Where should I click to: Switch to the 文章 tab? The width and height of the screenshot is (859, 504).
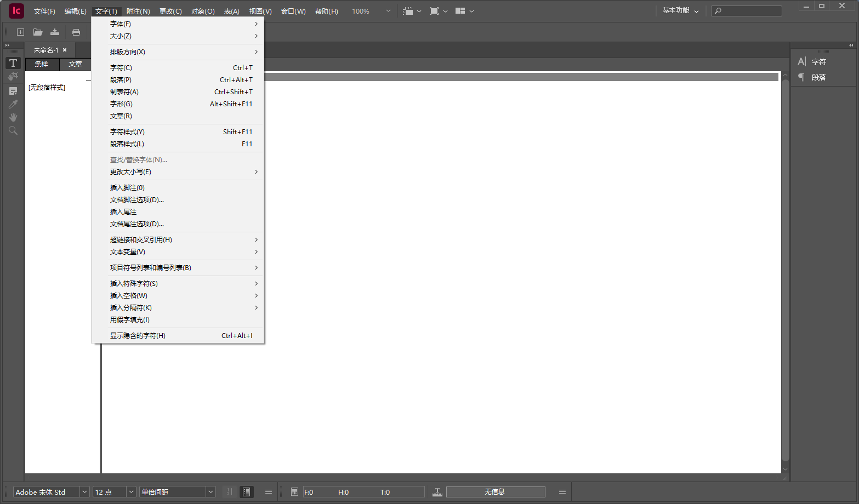coord(75,64)
